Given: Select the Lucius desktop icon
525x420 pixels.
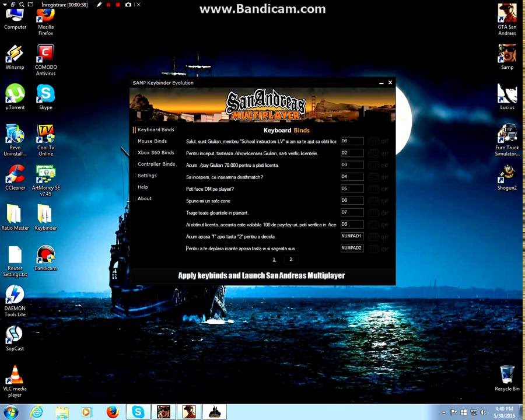Looking at the screenshot, I should (x=507, y=97).
